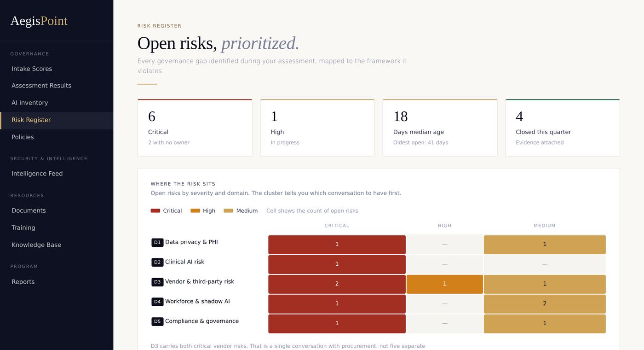Click the D5 domain badge
The height and width of the screenshot is (350, 644).
[157, 321]
